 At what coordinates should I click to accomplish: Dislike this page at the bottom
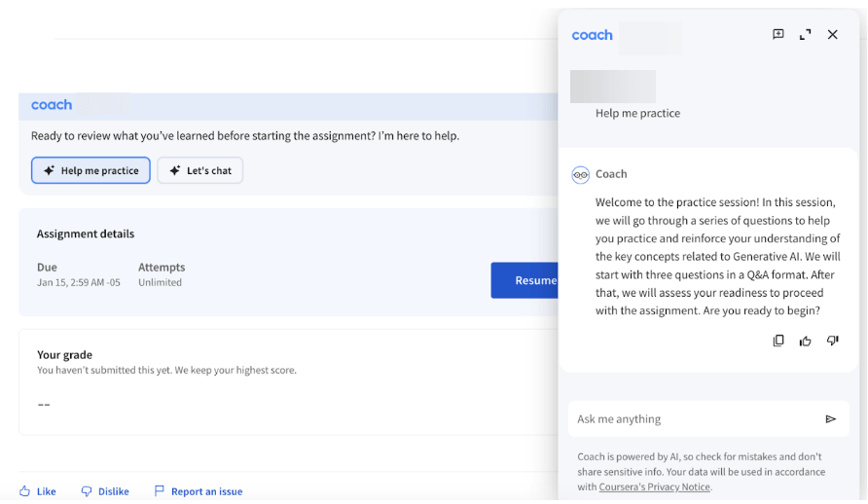coord(105,491)
